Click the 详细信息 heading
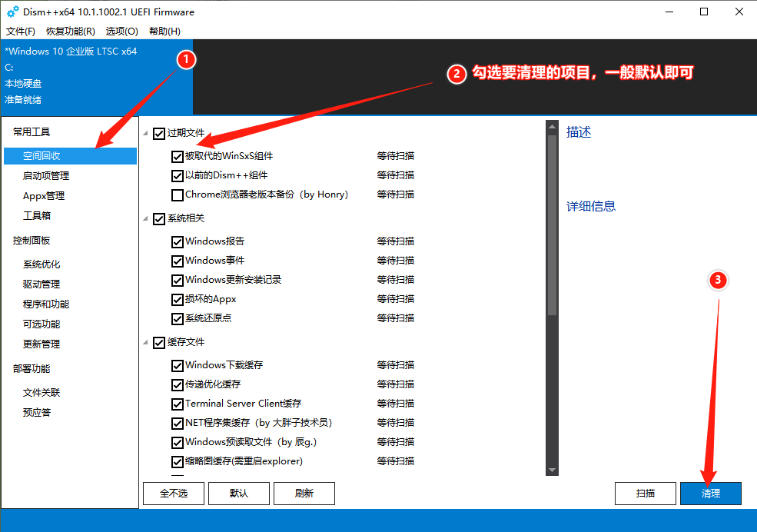Viewport: 757px width, 532px height. [x=591, y=207]
